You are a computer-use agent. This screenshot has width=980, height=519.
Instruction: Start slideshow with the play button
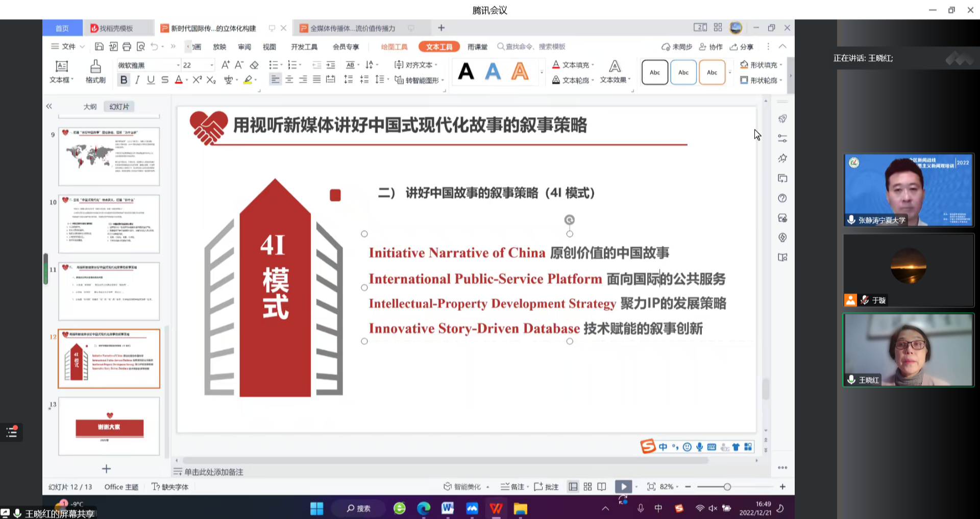(x=623, y=487)
